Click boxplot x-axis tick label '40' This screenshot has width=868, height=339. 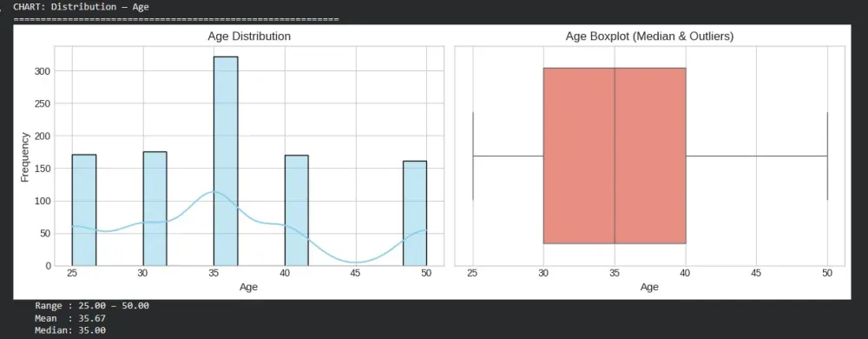pos(686,273)
